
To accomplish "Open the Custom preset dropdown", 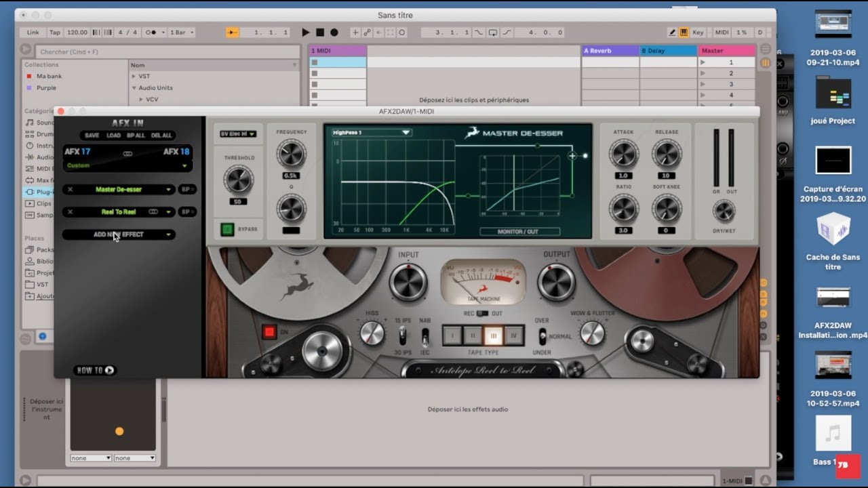I will (x=127, y=165).
